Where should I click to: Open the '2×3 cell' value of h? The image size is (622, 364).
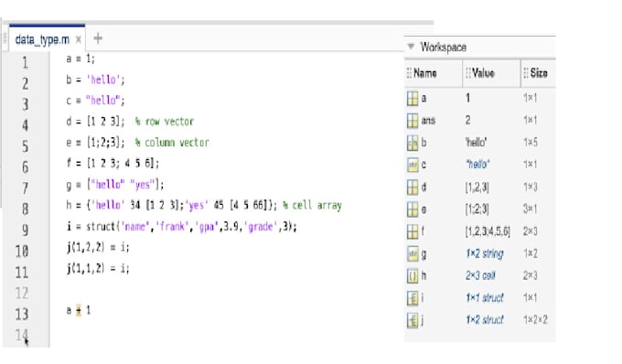[480, 275]
